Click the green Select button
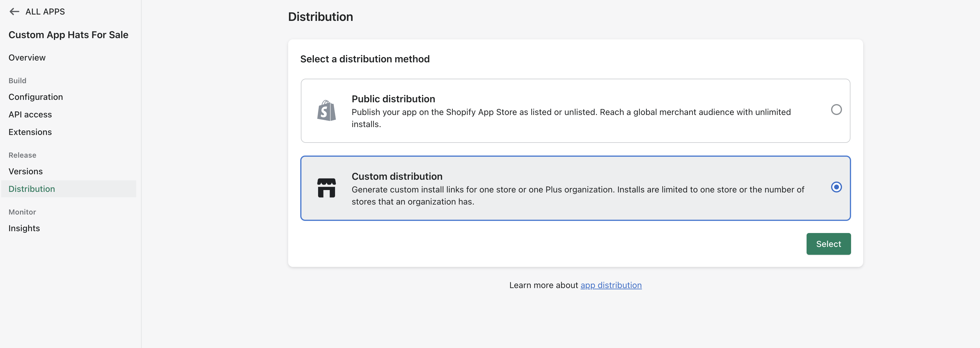 tap(828, 244)
